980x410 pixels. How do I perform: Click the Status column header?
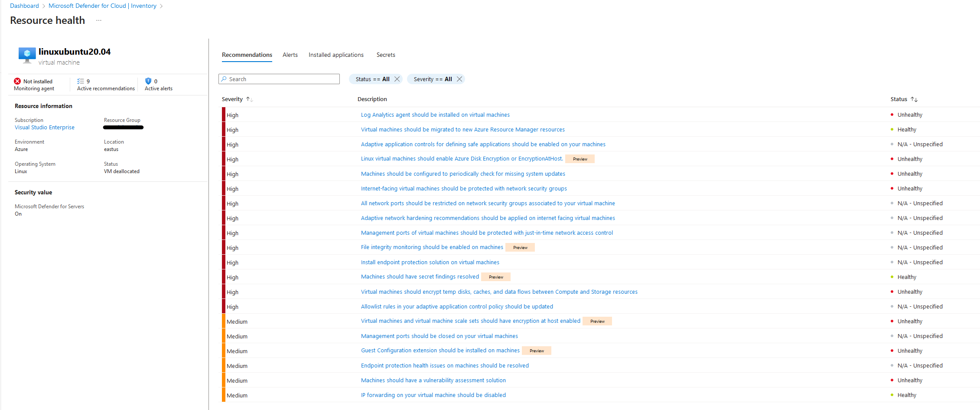tap(899, 99)
